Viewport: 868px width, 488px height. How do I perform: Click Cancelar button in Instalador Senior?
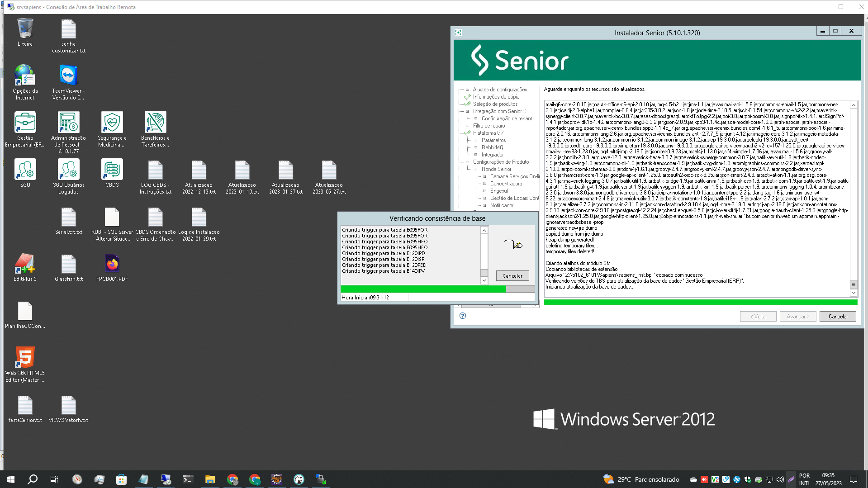click(x=838, y=316)
